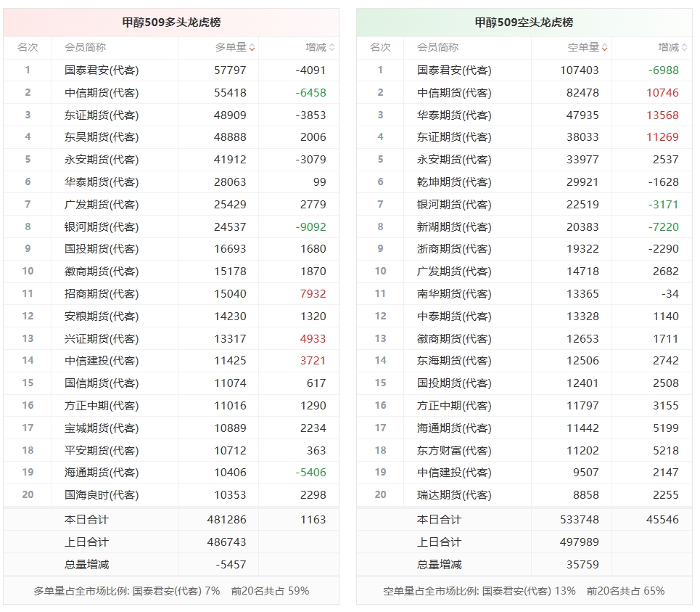
Task: Select 乾坤期货(代客) row
Action: pos(524,181)
